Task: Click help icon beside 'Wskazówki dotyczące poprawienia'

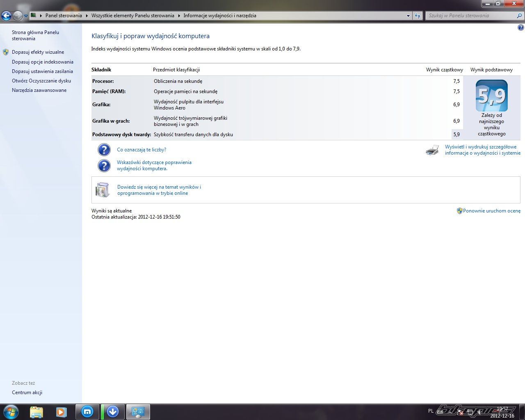Action: 104,166
